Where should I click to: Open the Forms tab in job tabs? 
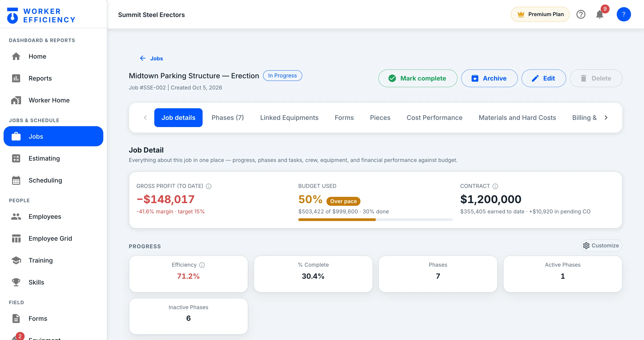click(x=344, y=117)
